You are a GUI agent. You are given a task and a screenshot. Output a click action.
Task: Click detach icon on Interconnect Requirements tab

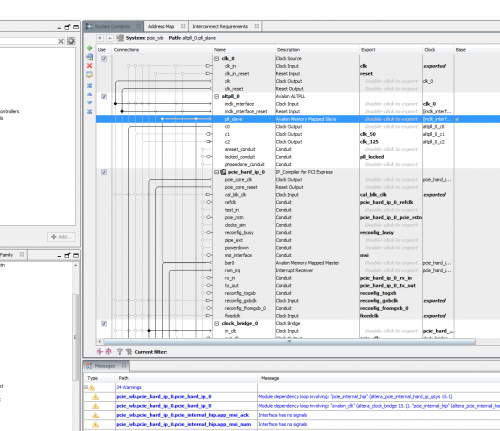click(256, 26)
